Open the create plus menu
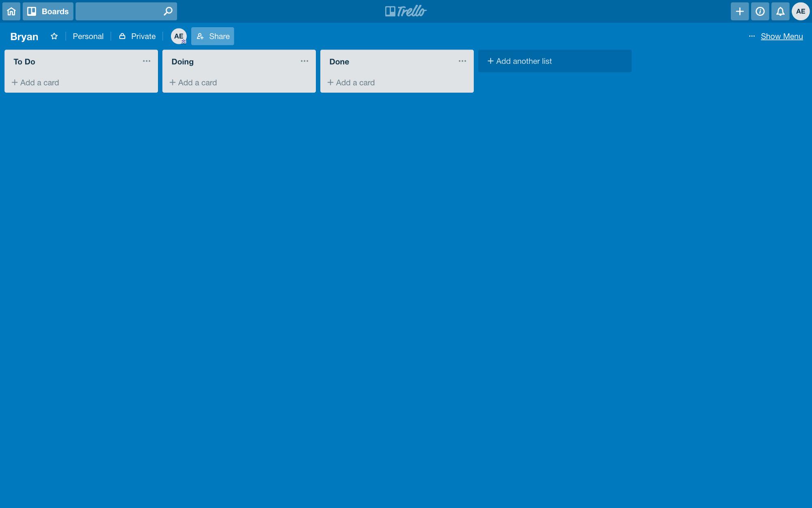The height and width of the screenshot is (508, 812). (740, 11)
